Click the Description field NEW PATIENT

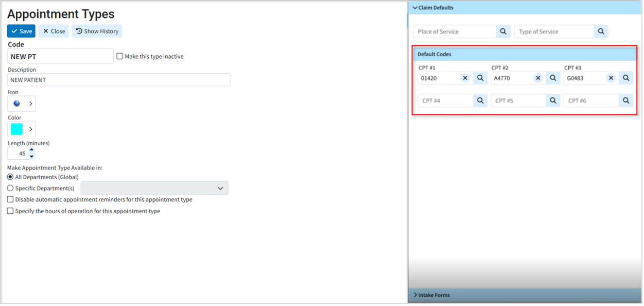click(x=118, y=80)
